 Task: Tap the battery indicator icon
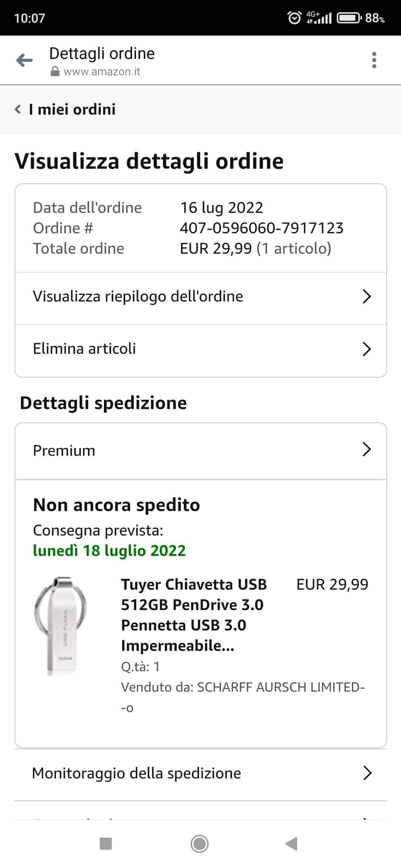pyautogui.click(x=349, y=18)
